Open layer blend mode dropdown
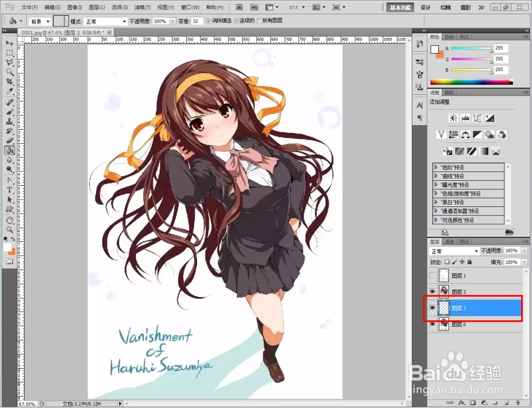The width and height of the screenshot is (532, 408). (454, 251)
